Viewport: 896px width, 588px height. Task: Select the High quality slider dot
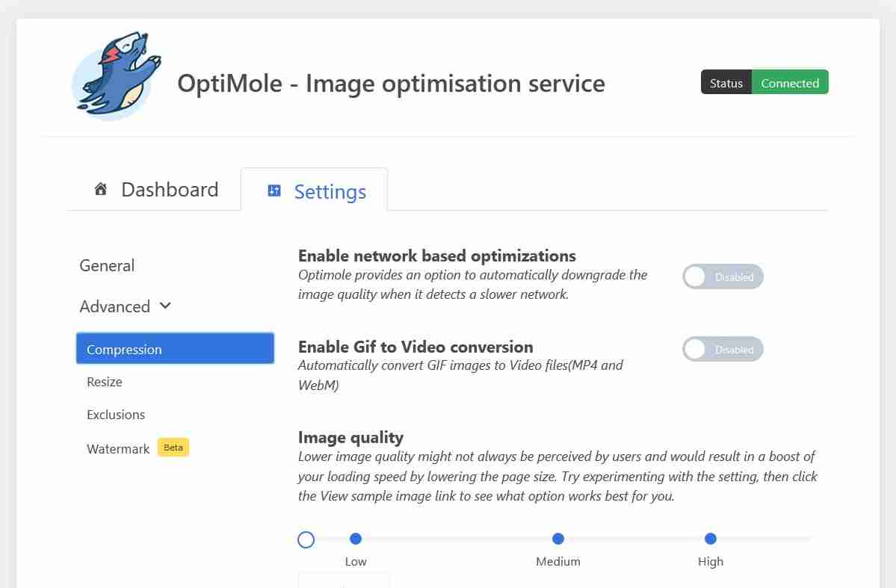pos(710,539)
